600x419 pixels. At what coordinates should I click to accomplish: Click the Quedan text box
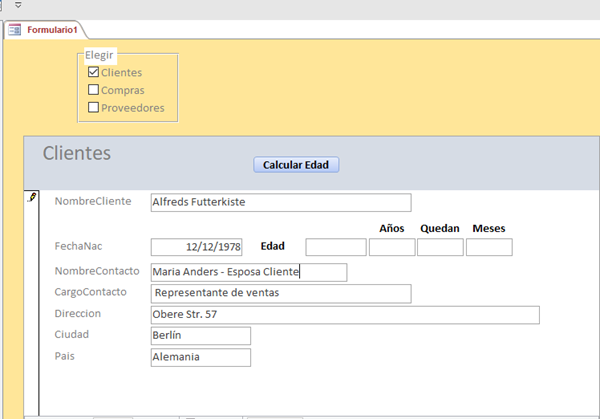tap(440, 247)
